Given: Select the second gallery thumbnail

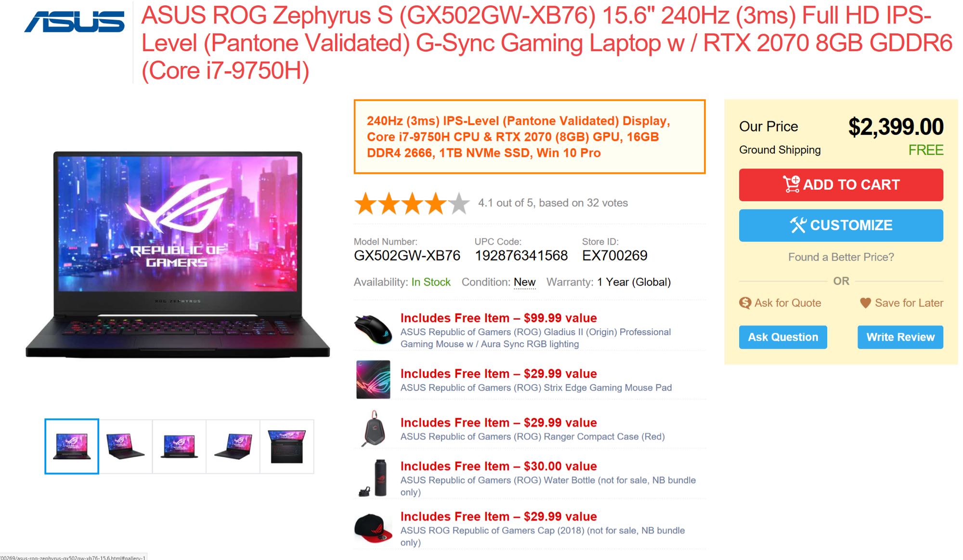Looking at the screenshot, I should tap(126, 446).
